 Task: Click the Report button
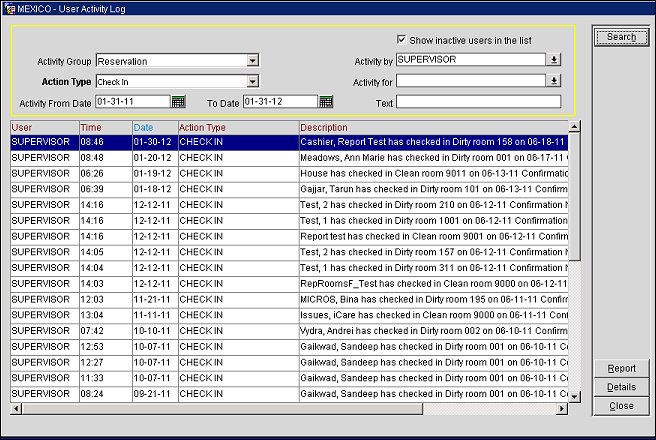point(621,368)
